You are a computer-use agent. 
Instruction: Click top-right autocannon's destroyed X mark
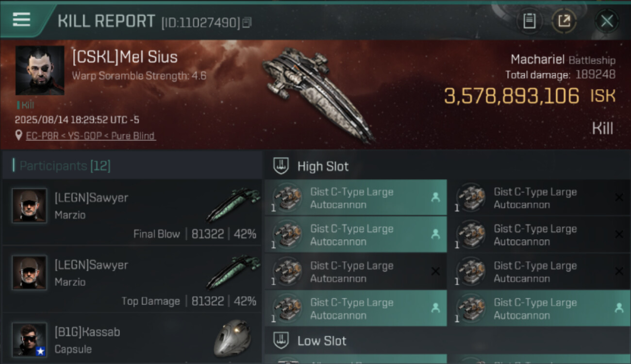619,198
